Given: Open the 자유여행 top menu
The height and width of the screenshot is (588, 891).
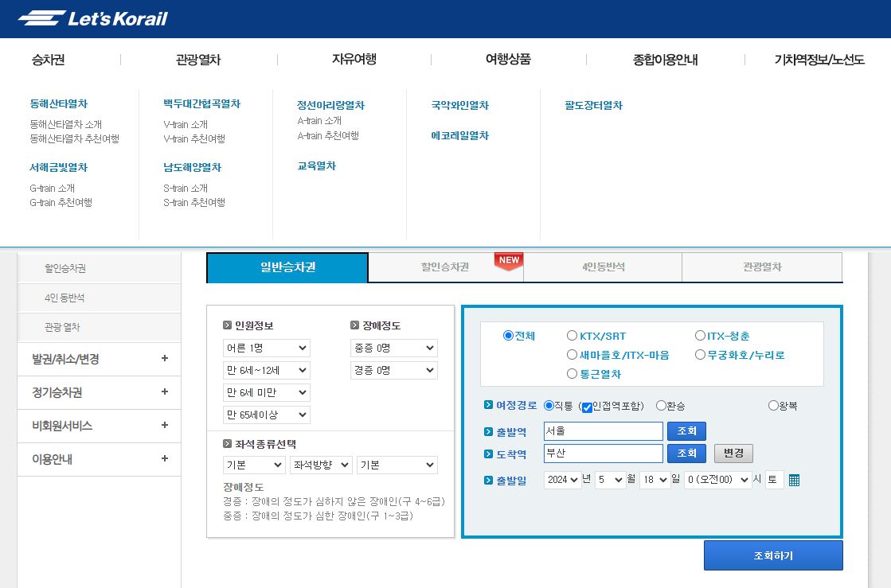Looking at the screenshot, I should (354, 59).
